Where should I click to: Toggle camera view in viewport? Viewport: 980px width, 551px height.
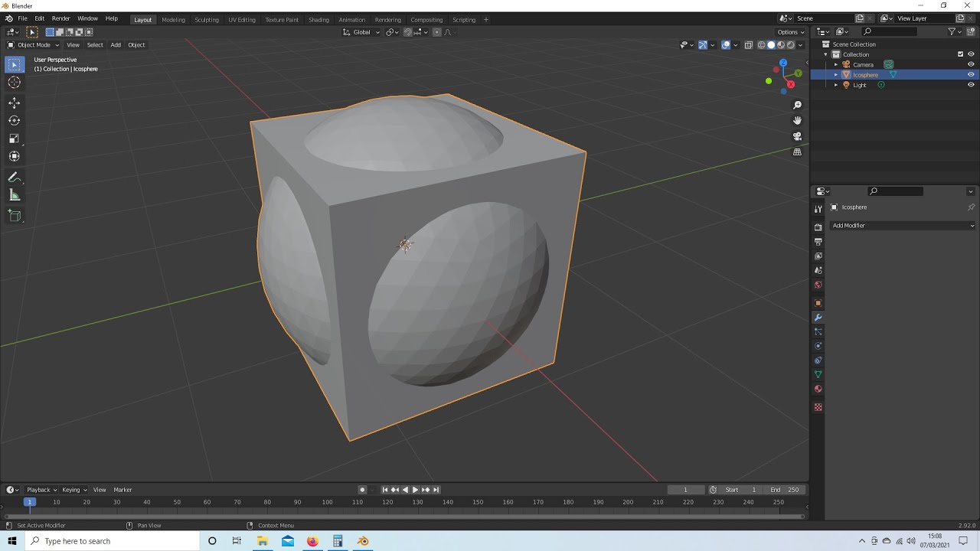coord(797,136)
